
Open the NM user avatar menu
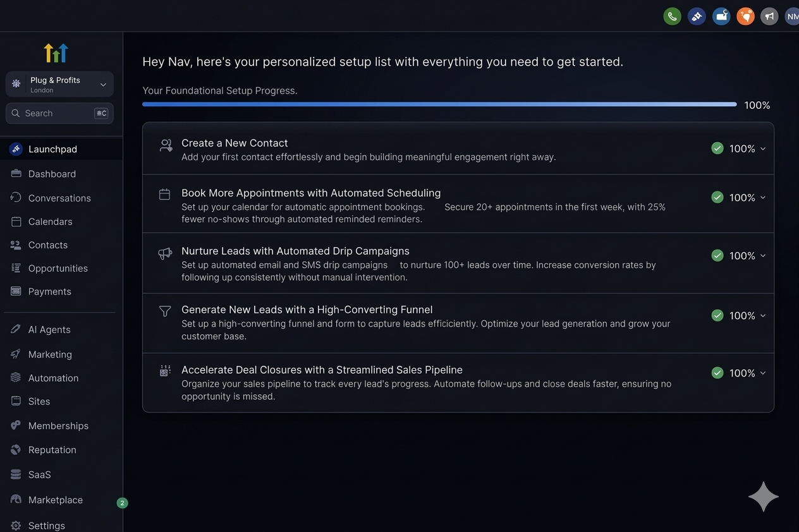(792, 16)
